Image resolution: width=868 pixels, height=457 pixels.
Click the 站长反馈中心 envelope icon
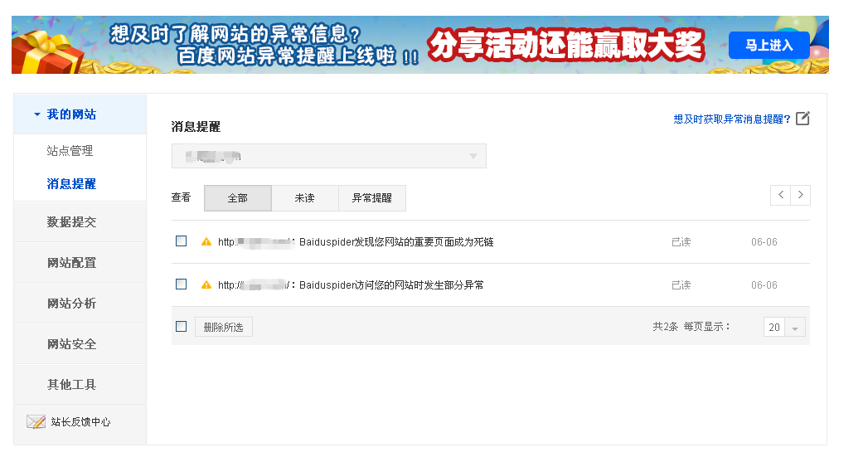coord(36,422)
